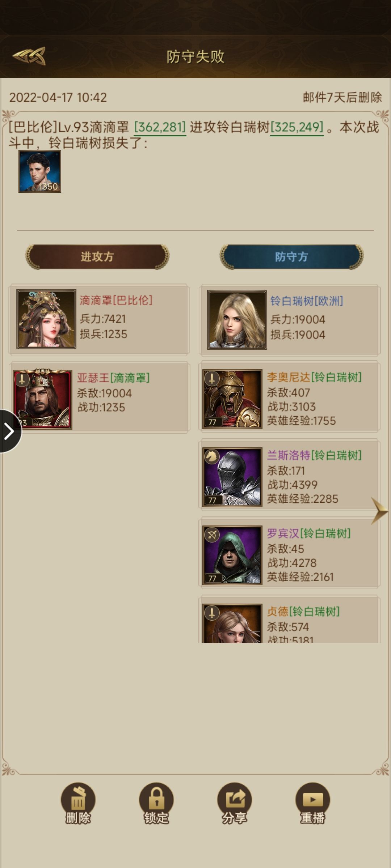View 贞德 hero portrait
The width and height of the screenshot is (391, 868).
point(232,623)
